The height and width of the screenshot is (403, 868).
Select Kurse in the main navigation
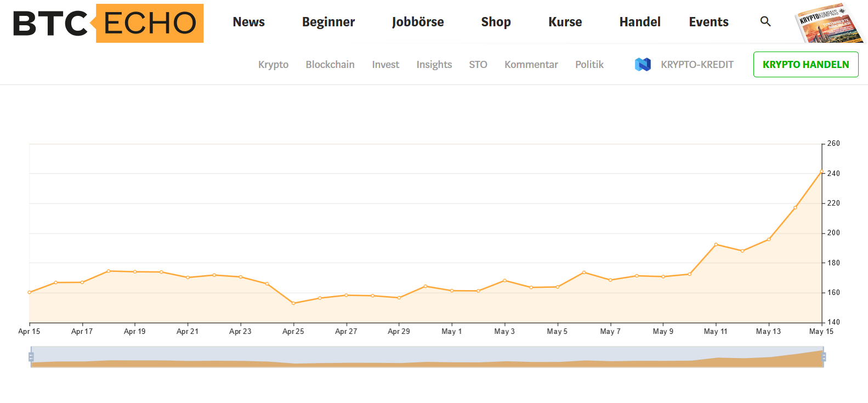(565, 22)
